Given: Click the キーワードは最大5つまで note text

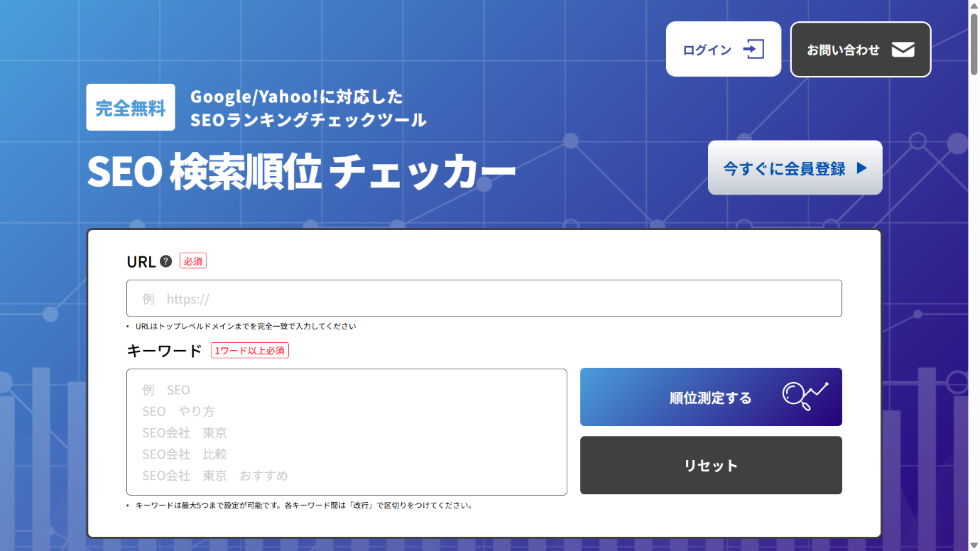Looking at the screenshot, I should pyautogui.click(x=304, y=506).
